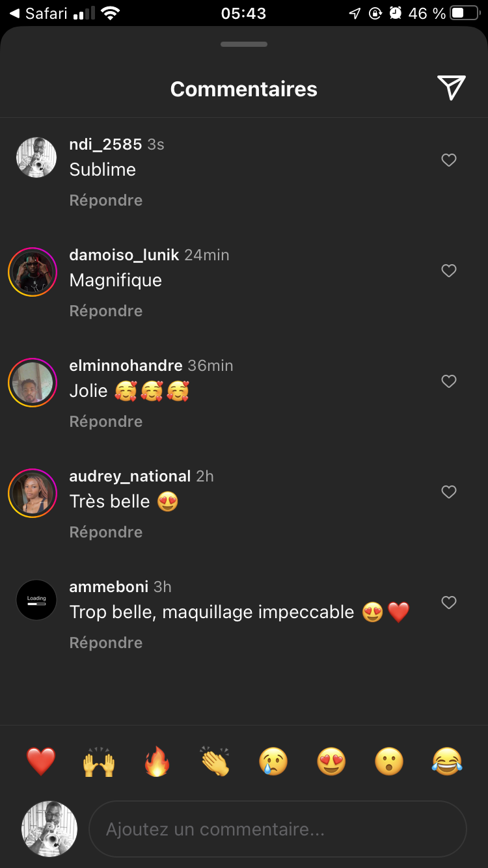488x868 pixels.
Task: Insert the raised hands emoji
Action: coord(99,761)
